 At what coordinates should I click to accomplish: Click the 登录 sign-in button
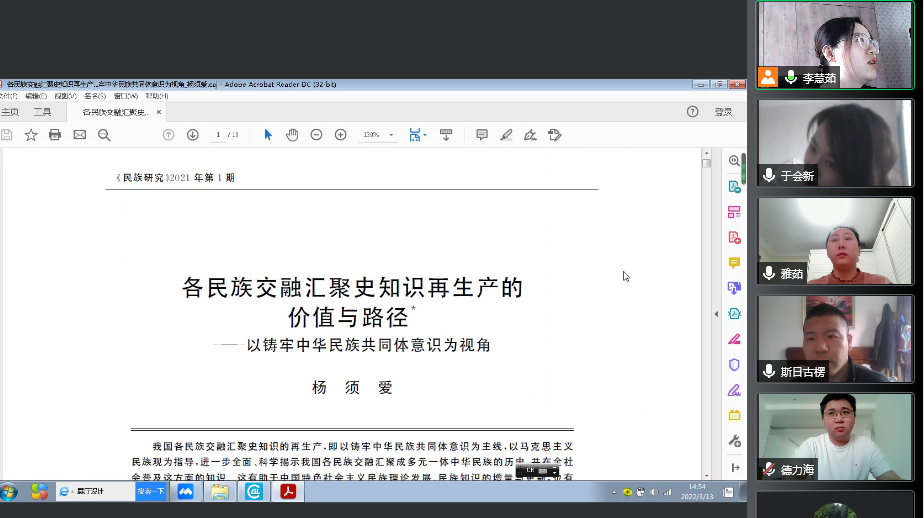tap(723, 112)
